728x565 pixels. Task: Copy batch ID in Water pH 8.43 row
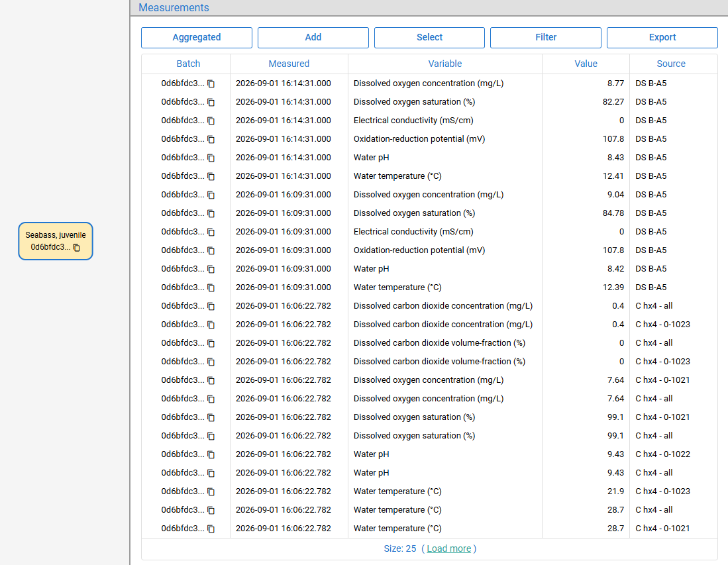(x=211, y=158)
